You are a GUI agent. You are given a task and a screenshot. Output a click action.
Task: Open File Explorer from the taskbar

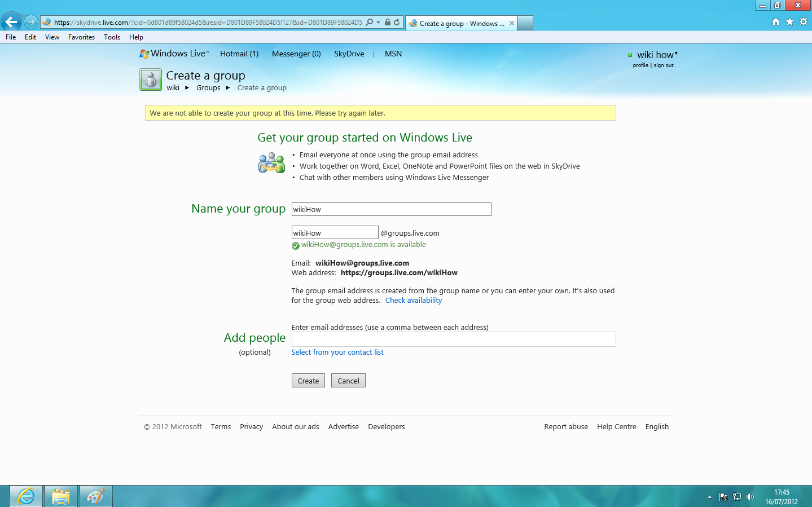(x=60, y=496)
